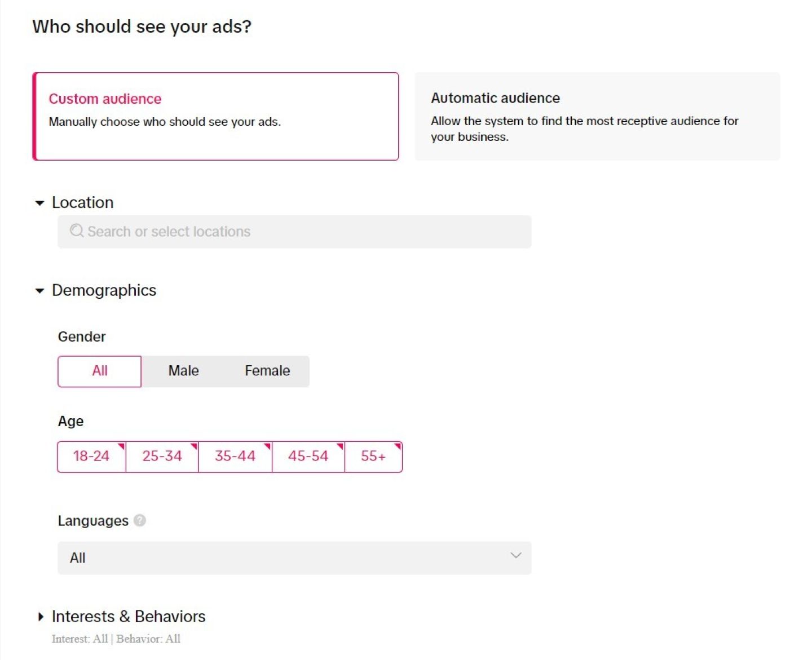This screenshot has width=812, height=660.
Task: Collapse the Location section
Action: [x=39, y=203]
